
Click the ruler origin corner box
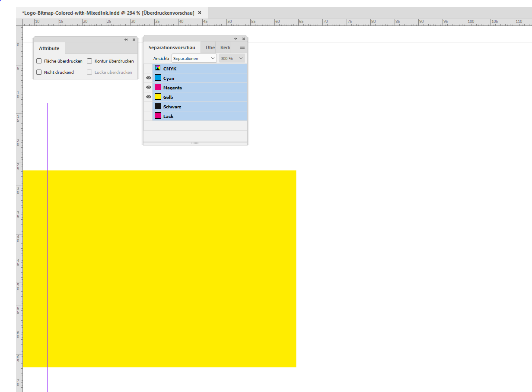pyautogui.click(x=19, y=22)
